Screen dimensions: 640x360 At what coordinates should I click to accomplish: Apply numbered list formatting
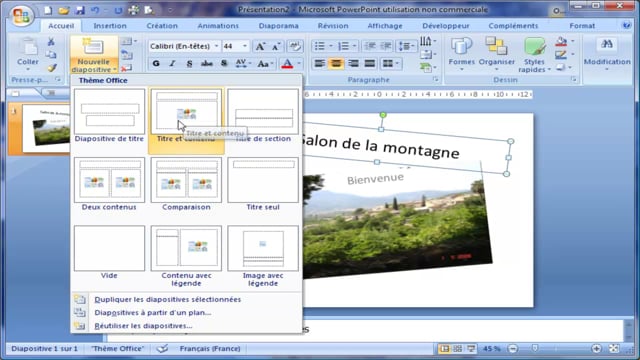[x=344, y=46]
